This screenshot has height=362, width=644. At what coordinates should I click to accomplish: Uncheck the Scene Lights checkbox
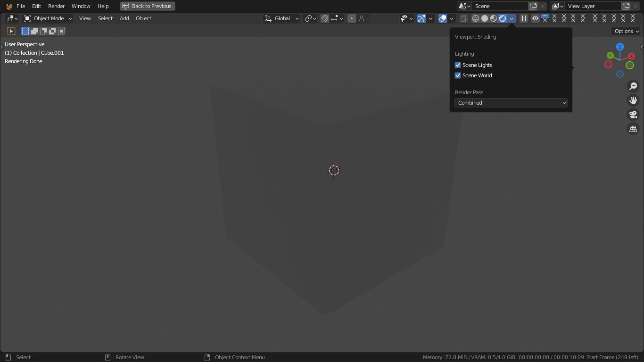458,65
